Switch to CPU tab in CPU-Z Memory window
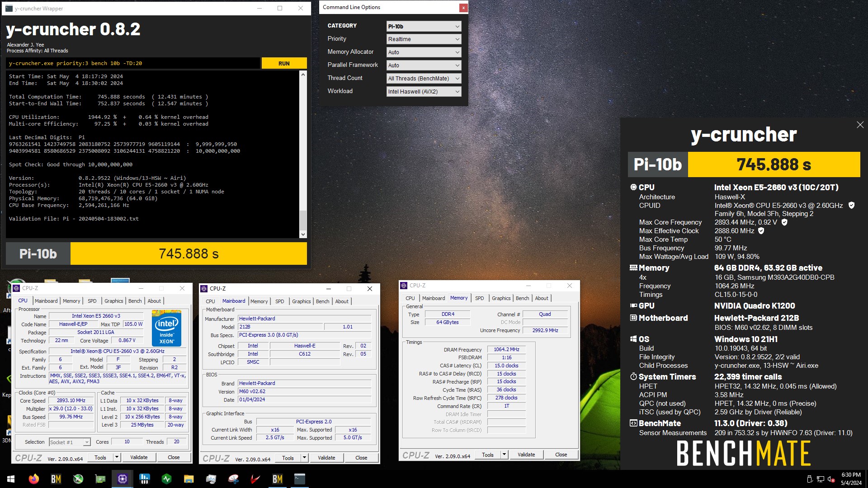This screenshot has height=488, width=868. pyautogui.click(x=410, y=298)
